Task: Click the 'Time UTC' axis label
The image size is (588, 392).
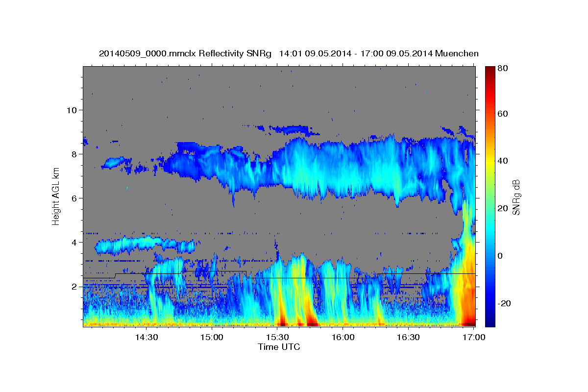Action: coord(279,347)
